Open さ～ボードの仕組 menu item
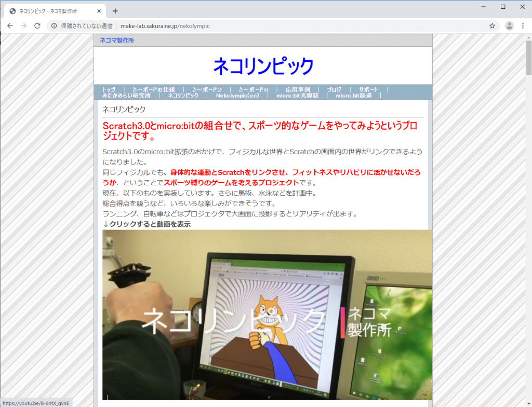The width and height of the screenshot is (532, 407). (153, 89)
